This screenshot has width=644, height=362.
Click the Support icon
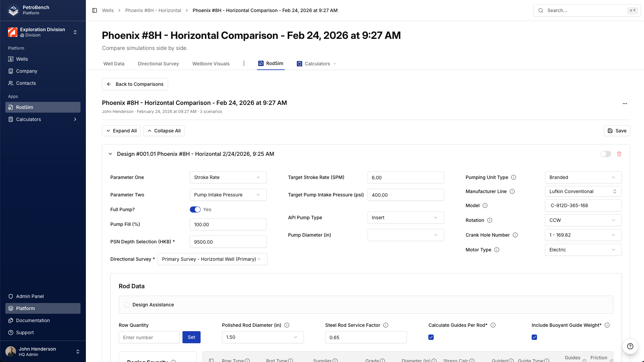pos(10,333)
